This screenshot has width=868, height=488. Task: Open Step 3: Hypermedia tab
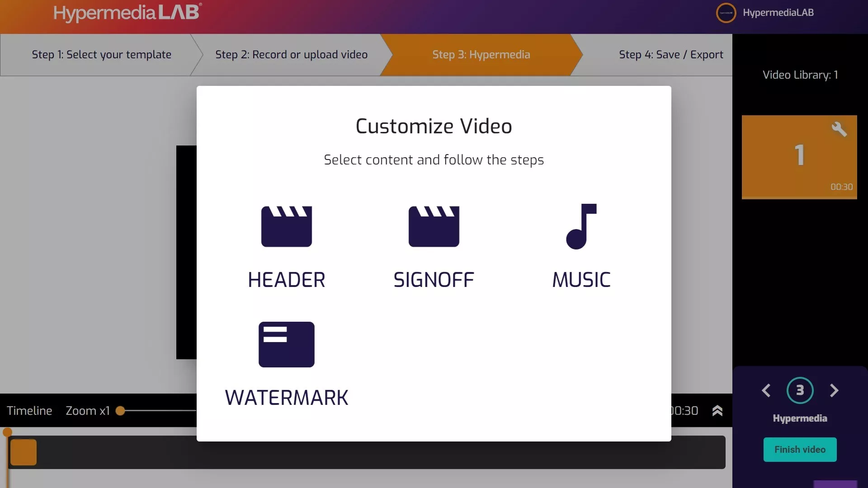tap(481, 55)
